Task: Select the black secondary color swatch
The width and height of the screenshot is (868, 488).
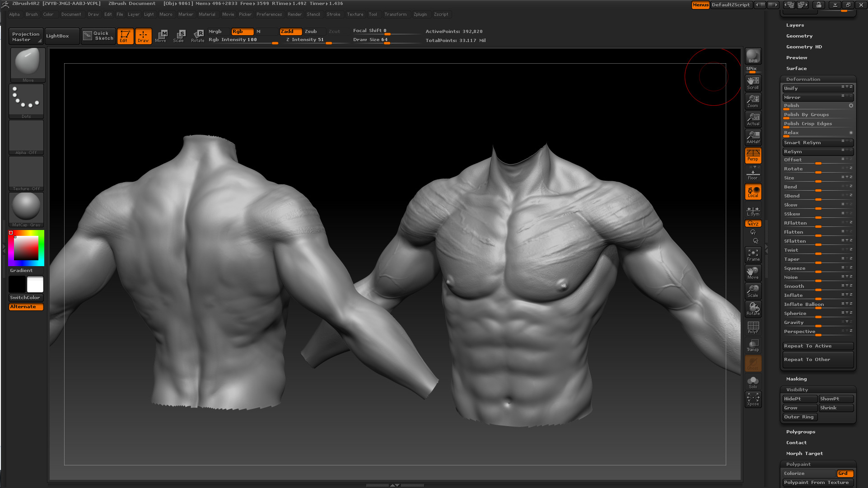Action: pyautogui.click(x=17, y=285)
